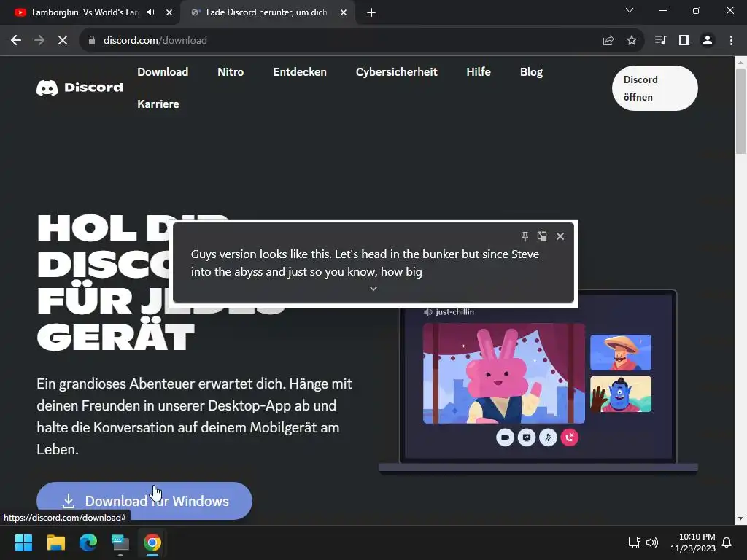Open a new browser tab
Image resolution: width=747 pixels, height=560 pixels.
pyautogui.click(x=371, y=12)
